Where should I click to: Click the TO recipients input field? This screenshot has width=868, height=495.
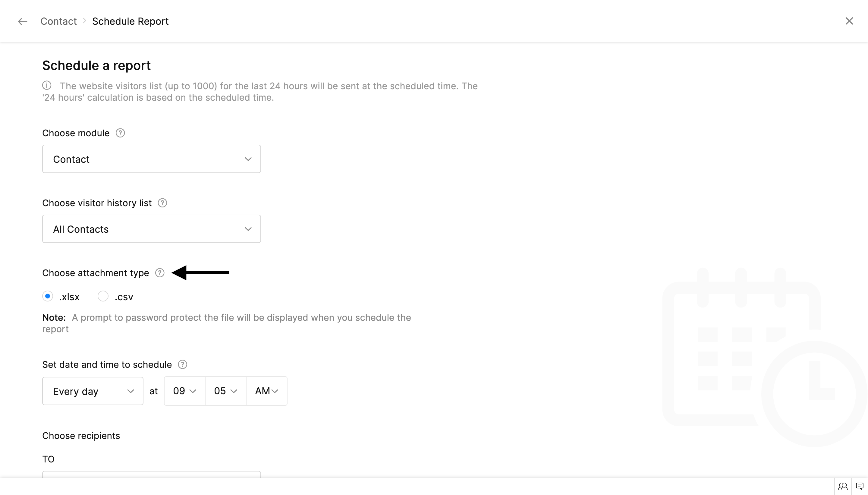pos(151,474)
